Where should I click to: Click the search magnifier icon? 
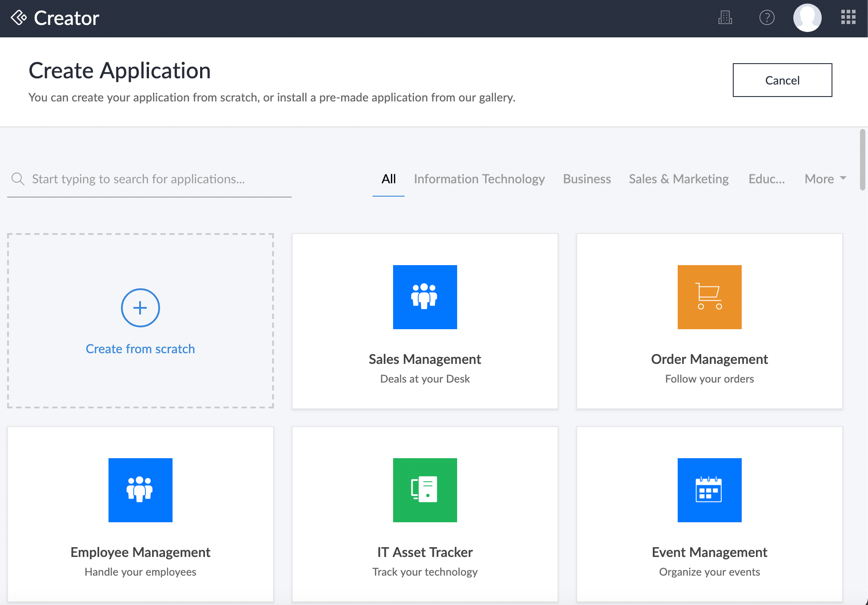18,179
